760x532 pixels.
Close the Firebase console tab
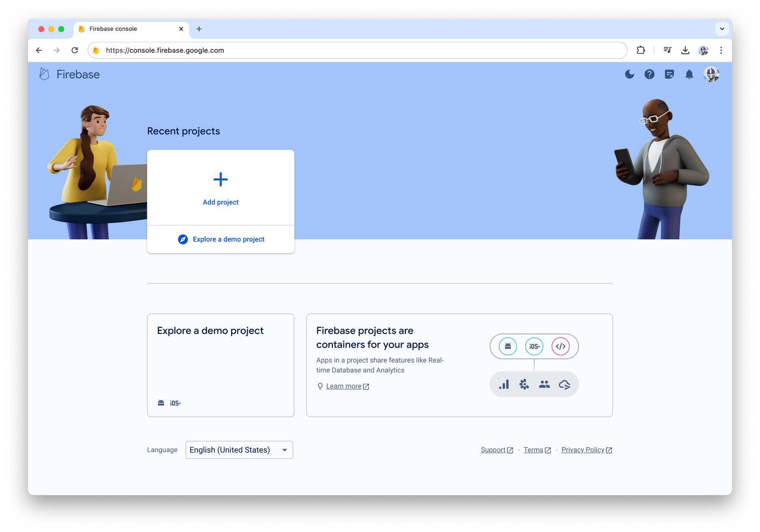(181, 29)
